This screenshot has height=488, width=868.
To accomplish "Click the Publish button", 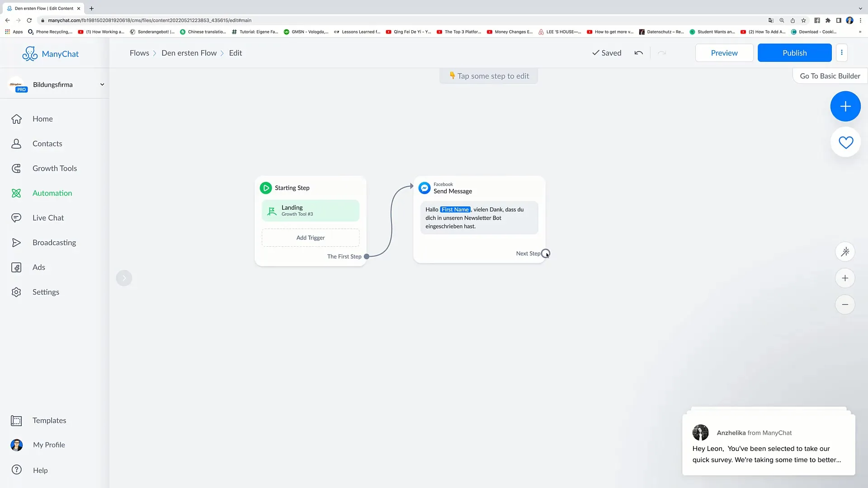I will pos(795,52).
